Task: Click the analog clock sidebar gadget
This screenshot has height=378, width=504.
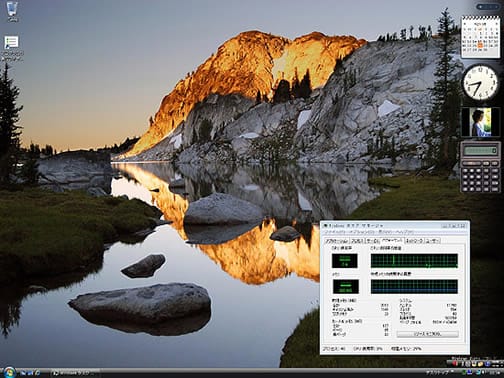Action: 480,82
